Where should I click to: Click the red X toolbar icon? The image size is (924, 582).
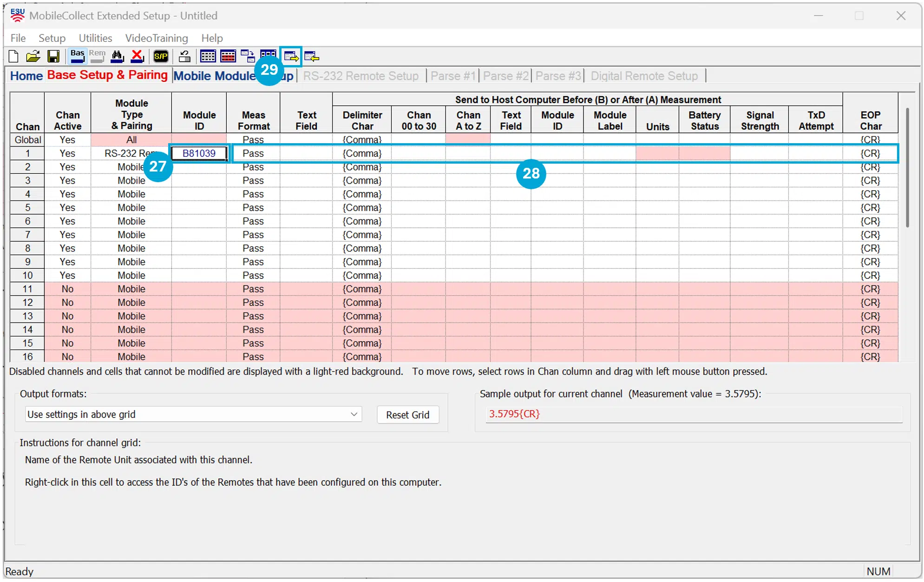[138, 57]
